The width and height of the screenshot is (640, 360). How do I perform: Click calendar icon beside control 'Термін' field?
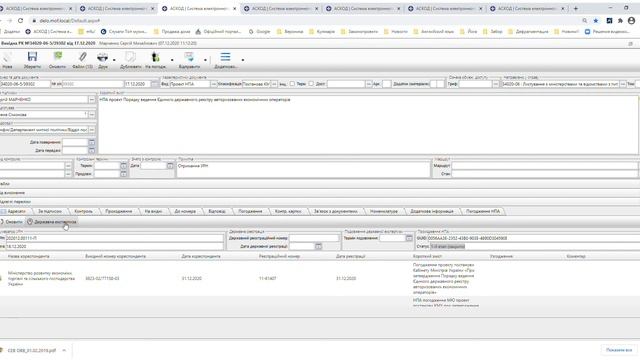[x=124, y=166]
